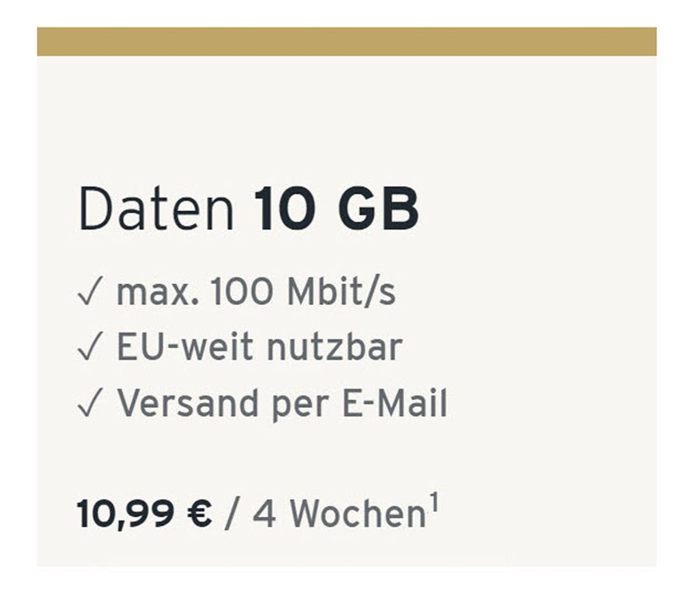
Task: Click the 4 Wochen period label
Action: click(339, 514)
